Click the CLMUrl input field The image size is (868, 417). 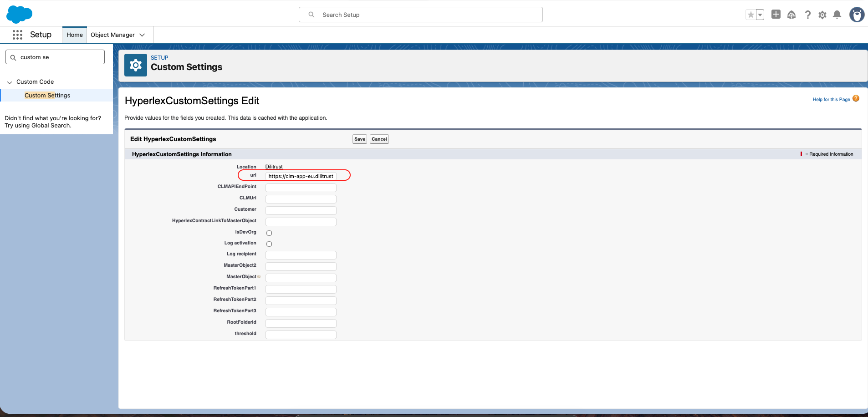pos(301,199)
